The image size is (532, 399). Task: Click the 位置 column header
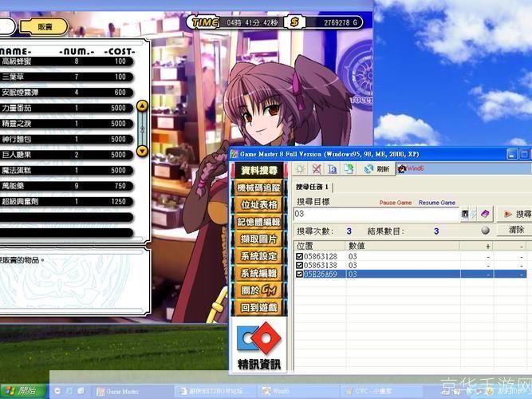[320, 246]
